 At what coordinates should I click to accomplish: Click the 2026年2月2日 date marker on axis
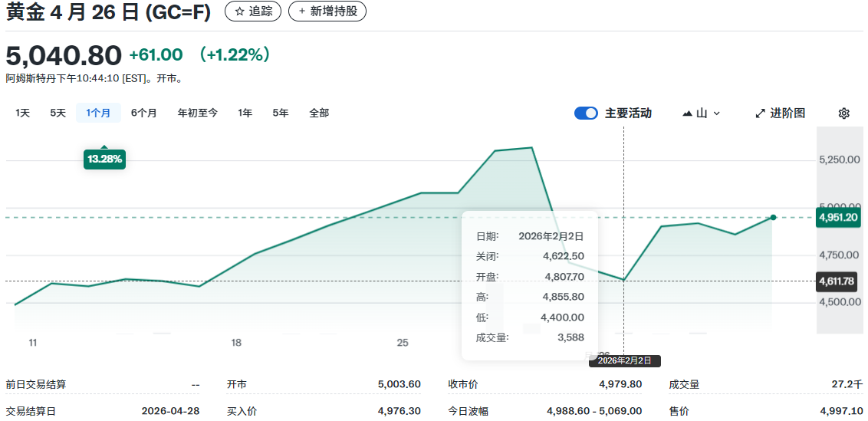tap(625, 361)
